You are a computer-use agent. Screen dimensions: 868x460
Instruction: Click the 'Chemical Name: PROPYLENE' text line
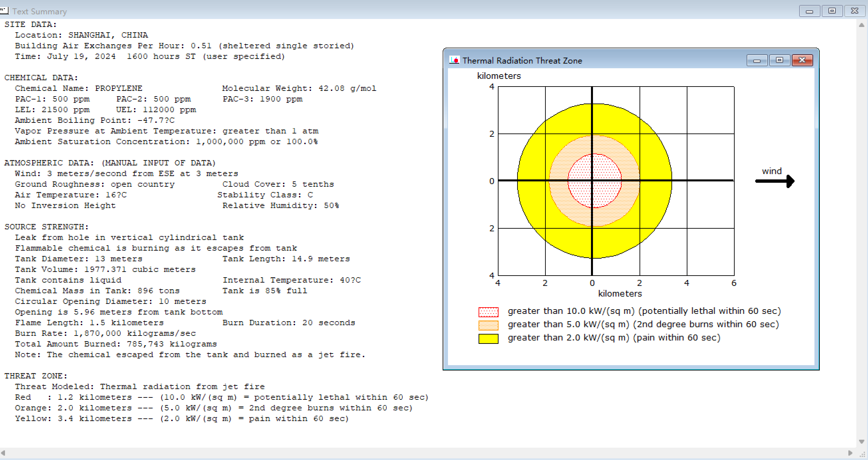point(78,88)
